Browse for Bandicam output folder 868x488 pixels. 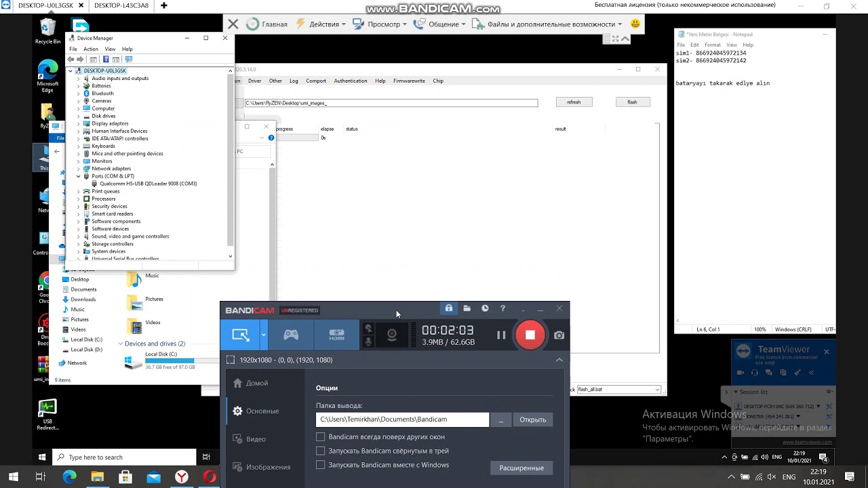coord(501,420)
